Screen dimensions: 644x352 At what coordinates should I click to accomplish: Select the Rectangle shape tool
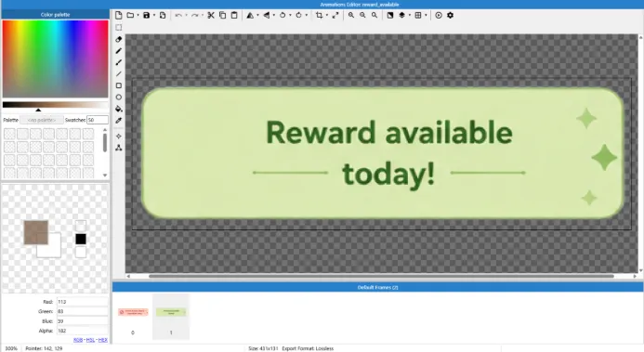(119, 85)
